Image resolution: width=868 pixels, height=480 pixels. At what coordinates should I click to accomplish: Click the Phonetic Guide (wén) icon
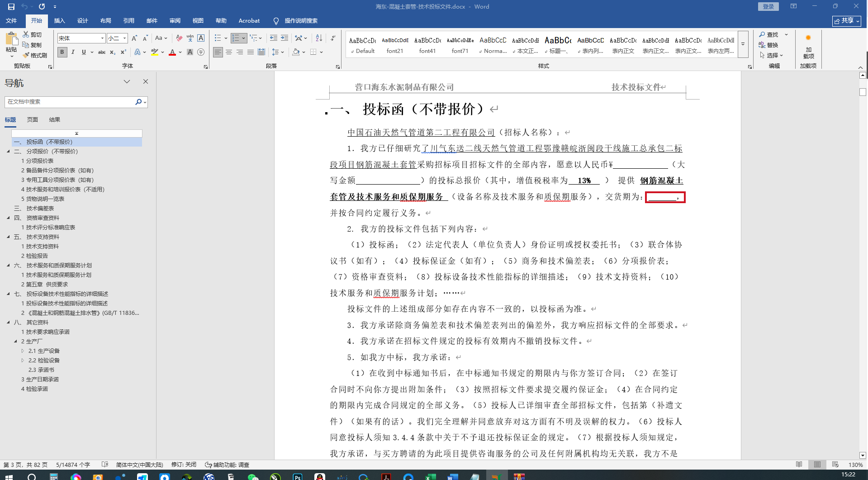click(x=190, y=38)
